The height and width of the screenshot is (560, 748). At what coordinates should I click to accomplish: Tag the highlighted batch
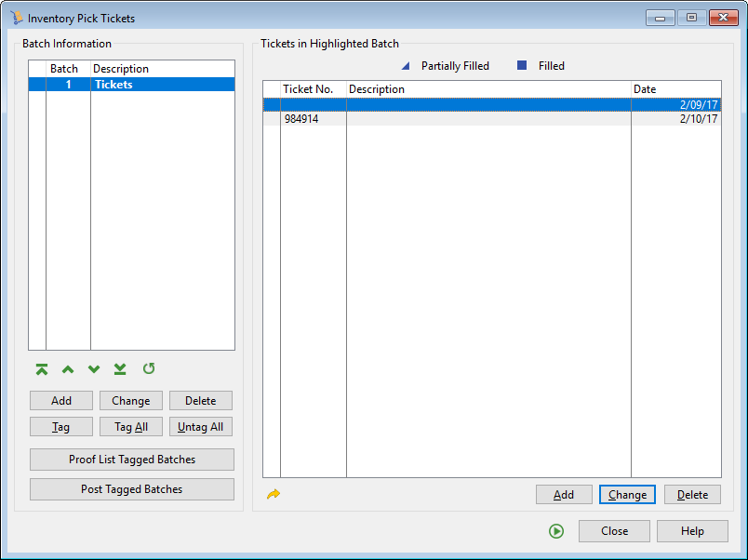61,427
